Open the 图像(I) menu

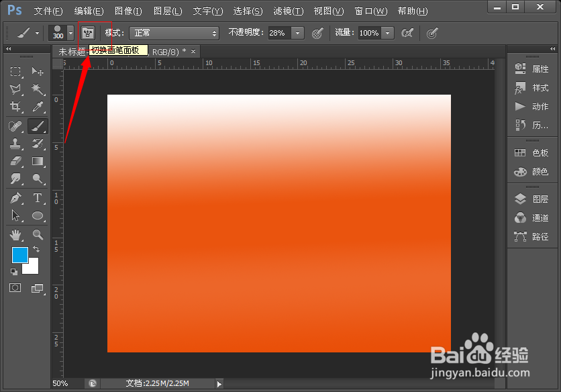[x=128, y=11]
